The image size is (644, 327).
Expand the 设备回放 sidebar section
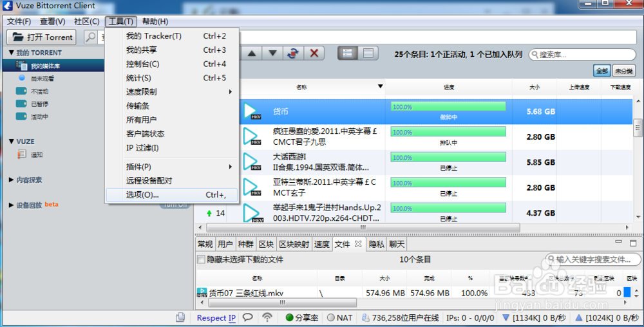pos(11,205)
